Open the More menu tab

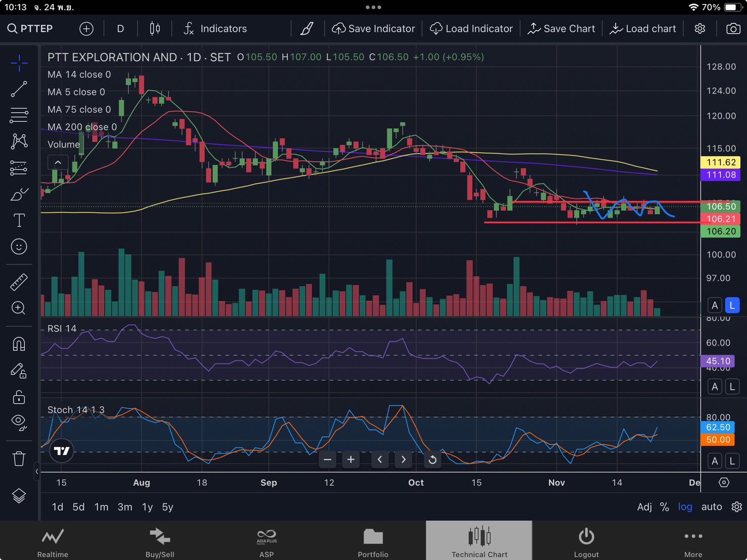pyautogui.click(x=693, y=541)
